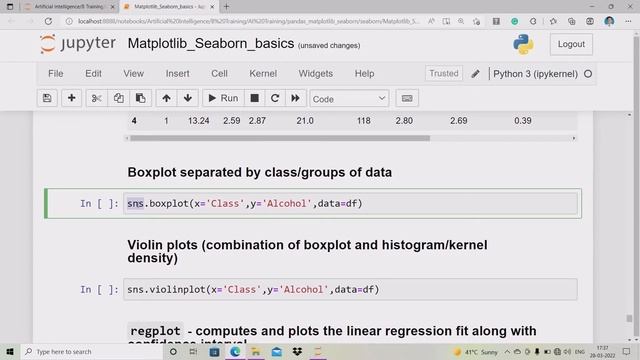
Task: Open browser collections icon
Action: pyautogui.click(x=571, y=21)
